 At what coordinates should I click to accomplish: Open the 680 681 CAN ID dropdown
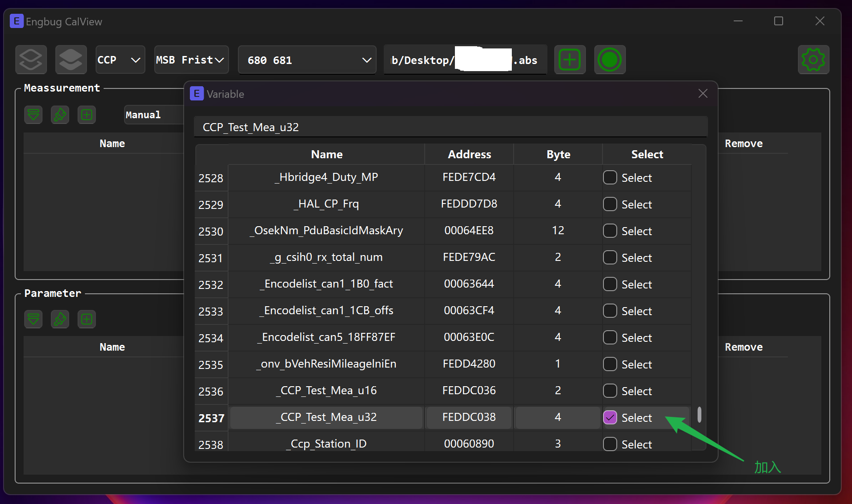[307, 60]
